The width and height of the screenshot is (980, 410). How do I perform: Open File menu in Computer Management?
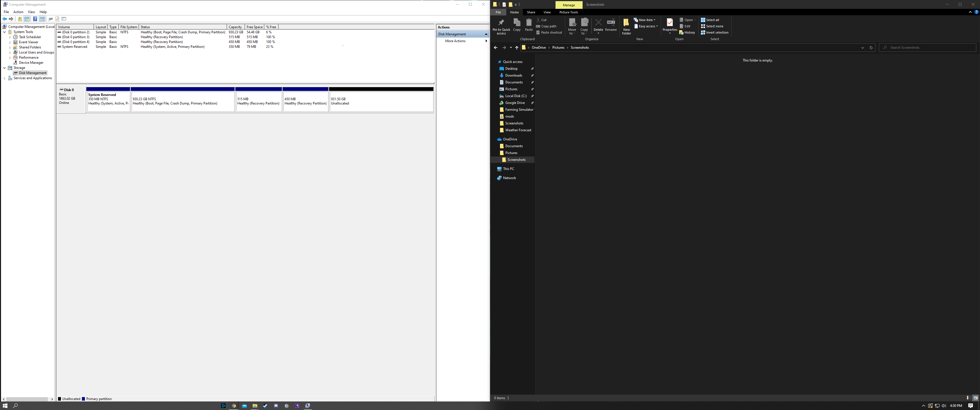coord(6,12)
